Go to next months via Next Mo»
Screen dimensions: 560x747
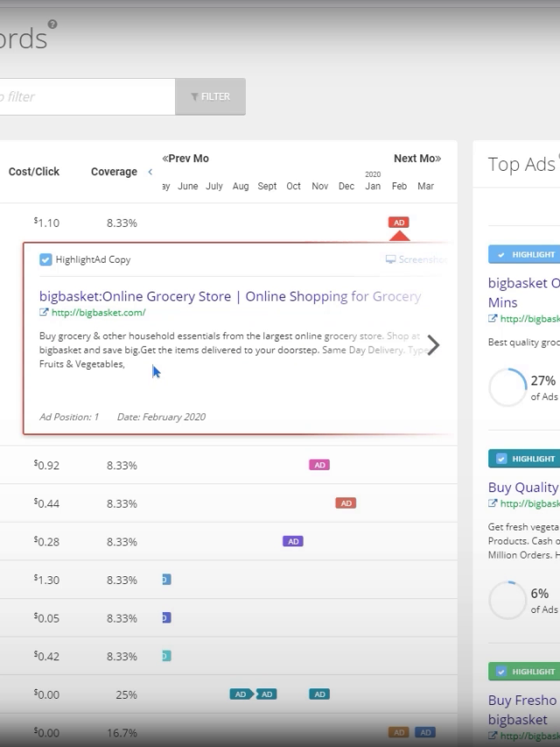click(x=416, y=159)
